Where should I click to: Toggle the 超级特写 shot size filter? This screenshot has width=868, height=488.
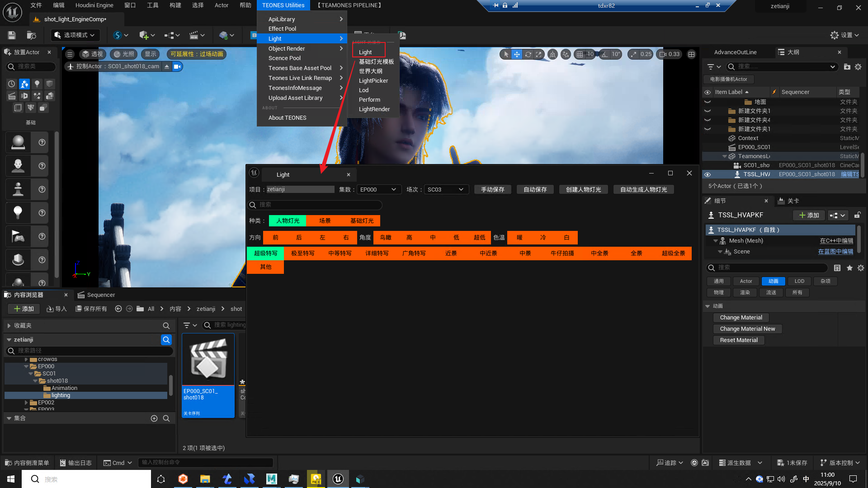coord(265,253)
